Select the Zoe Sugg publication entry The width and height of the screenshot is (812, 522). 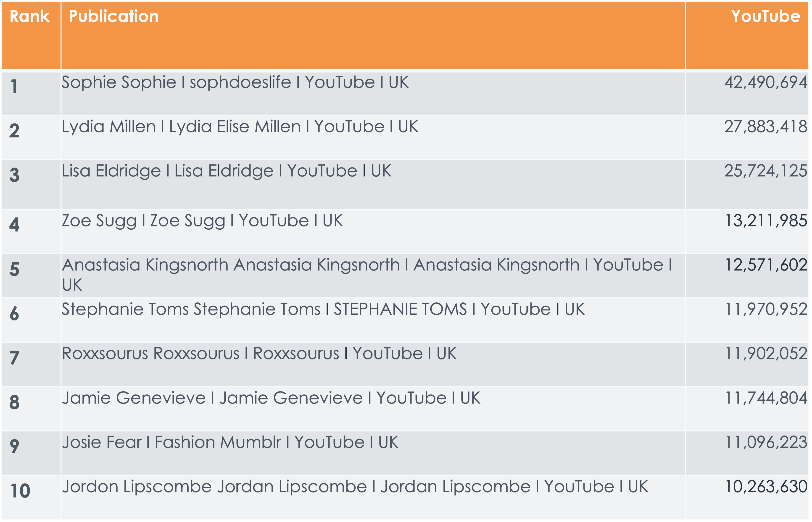point(202,221)
